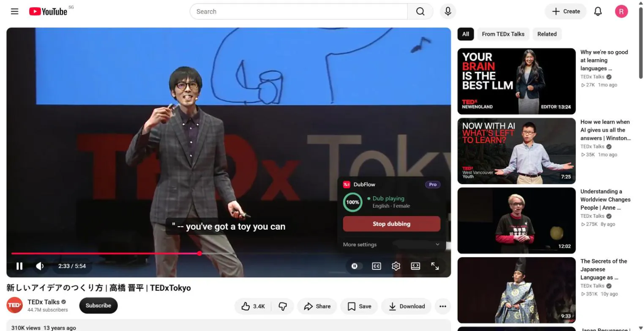This screenshot has width=644, height=331.
Task: Open 'How we learn when AI gives' title
Action: point(606,130)
